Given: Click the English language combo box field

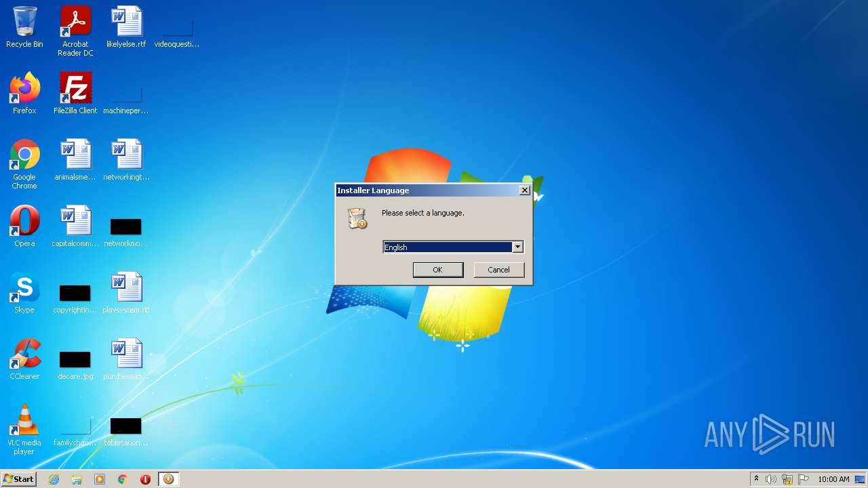Looking at the screenshot, I should 453,247.
